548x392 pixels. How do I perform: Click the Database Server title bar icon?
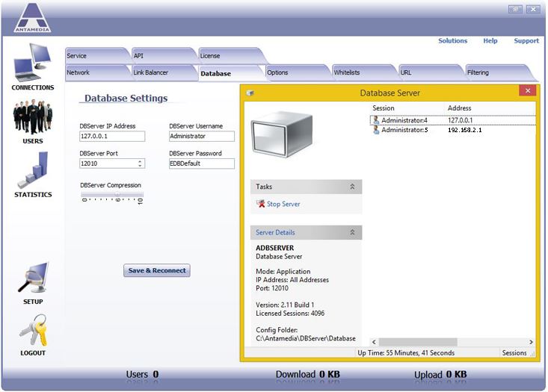coord(250,93)
